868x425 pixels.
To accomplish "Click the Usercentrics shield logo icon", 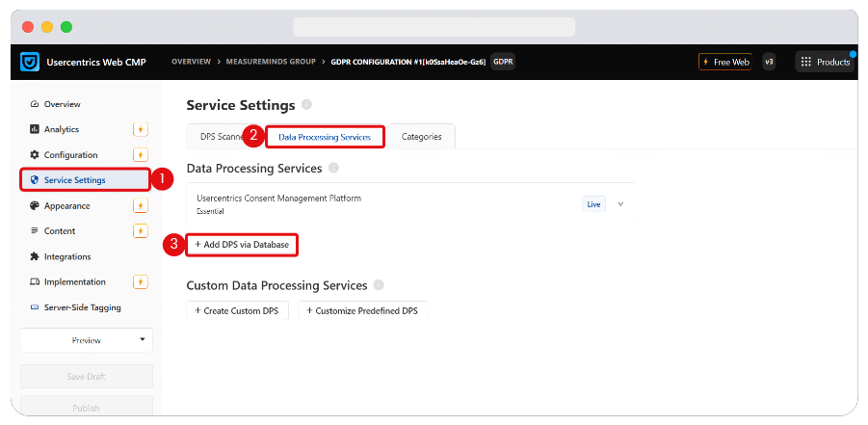I will click(x=29, y=62).
